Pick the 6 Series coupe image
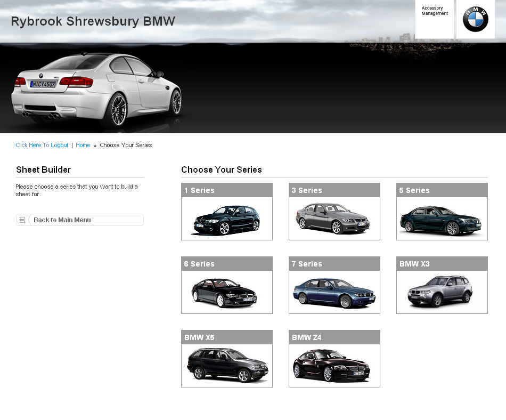 (226, 292)
